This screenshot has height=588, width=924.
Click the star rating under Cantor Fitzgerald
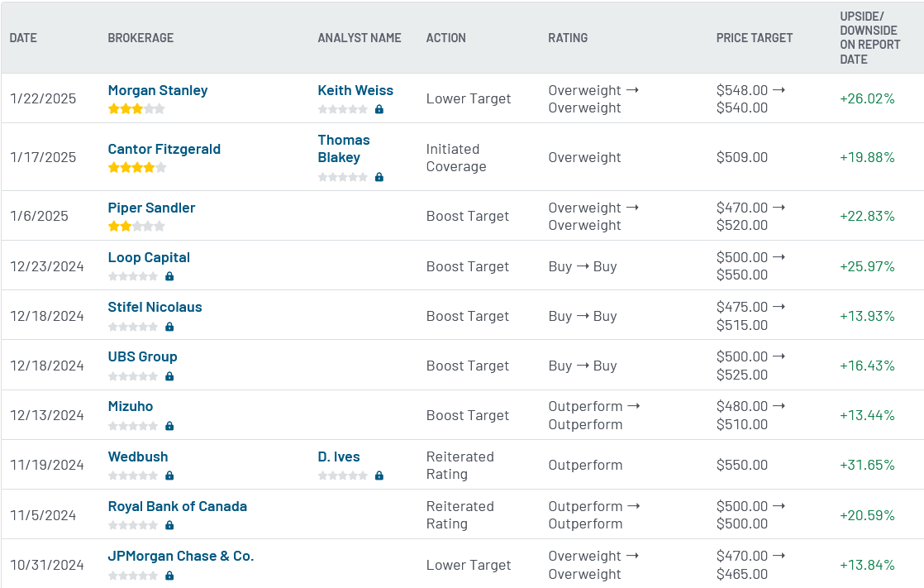click(x=136, y=168)
